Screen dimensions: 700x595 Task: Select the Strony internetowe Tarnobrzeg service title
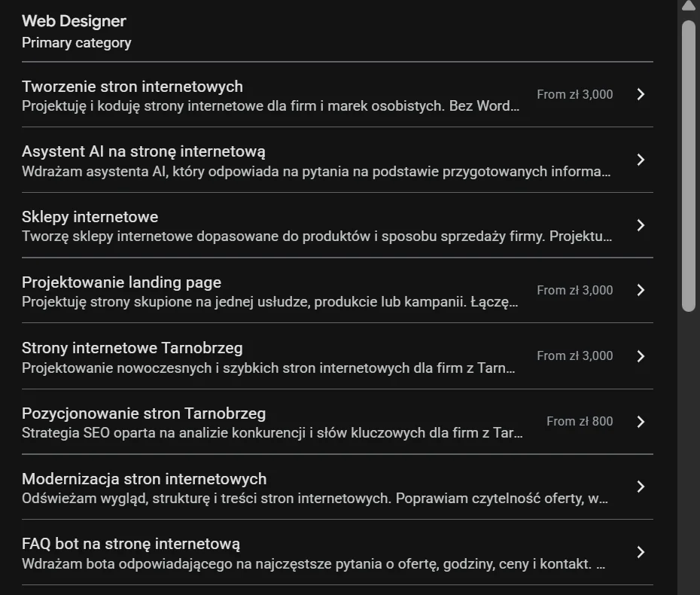click(132, 348)
